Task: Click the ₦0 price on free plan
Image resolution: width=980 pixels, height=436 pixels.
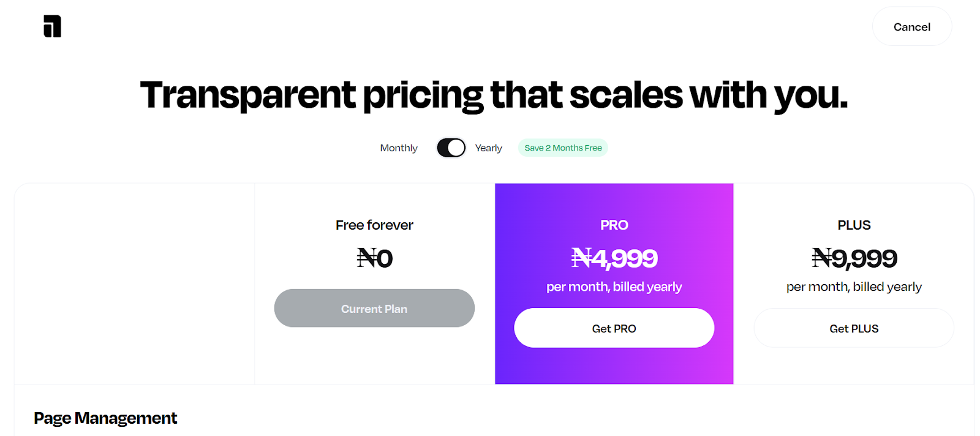Action: (374, 258)
